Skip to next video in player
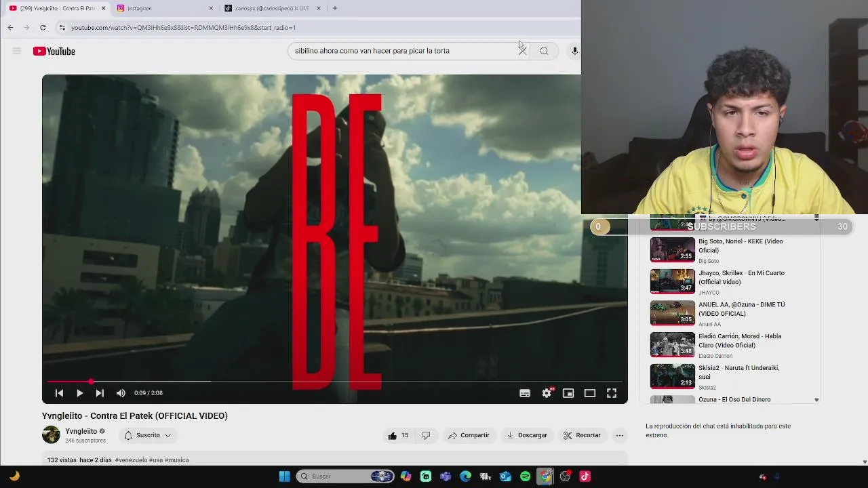This screenshot has width=868, height=488. 100,393
